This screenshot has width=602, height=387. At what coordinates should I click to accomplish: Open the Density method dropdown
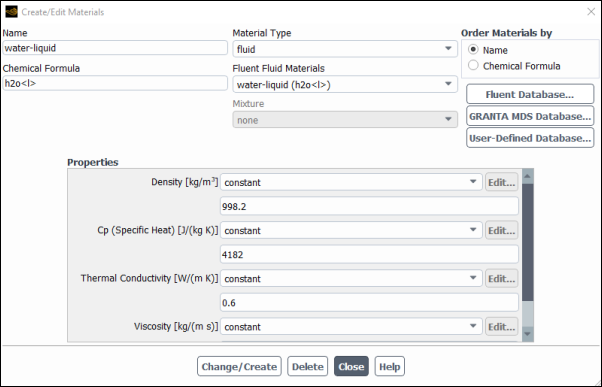(351, 182)
